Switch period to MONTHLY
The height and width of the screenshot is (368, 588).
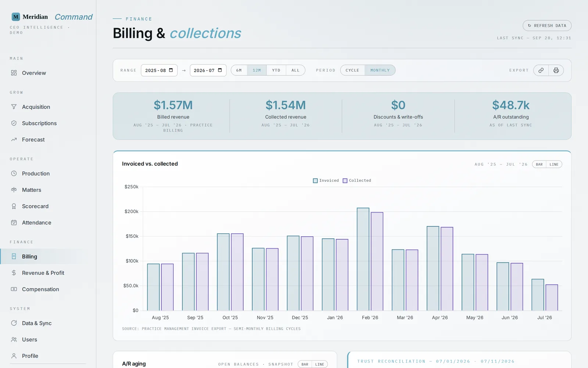[x=380, y=70]
